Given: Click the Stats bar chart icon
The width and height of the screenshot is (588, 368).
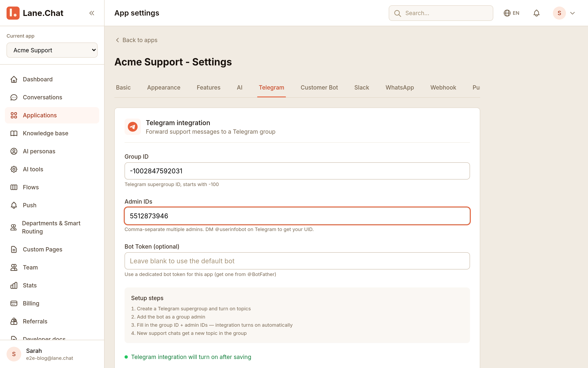Looking at the screenshot, I should point(14,285).
